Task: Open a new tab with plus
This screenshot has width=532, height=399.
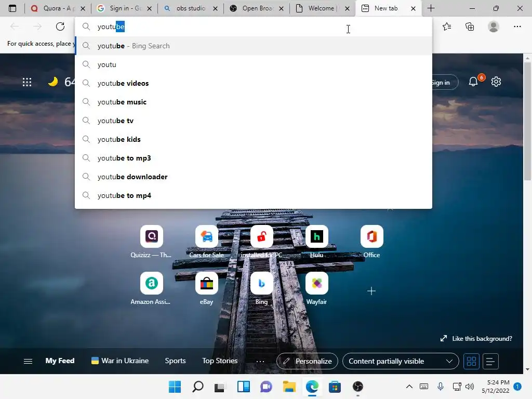Action: [x=431, y=8]
